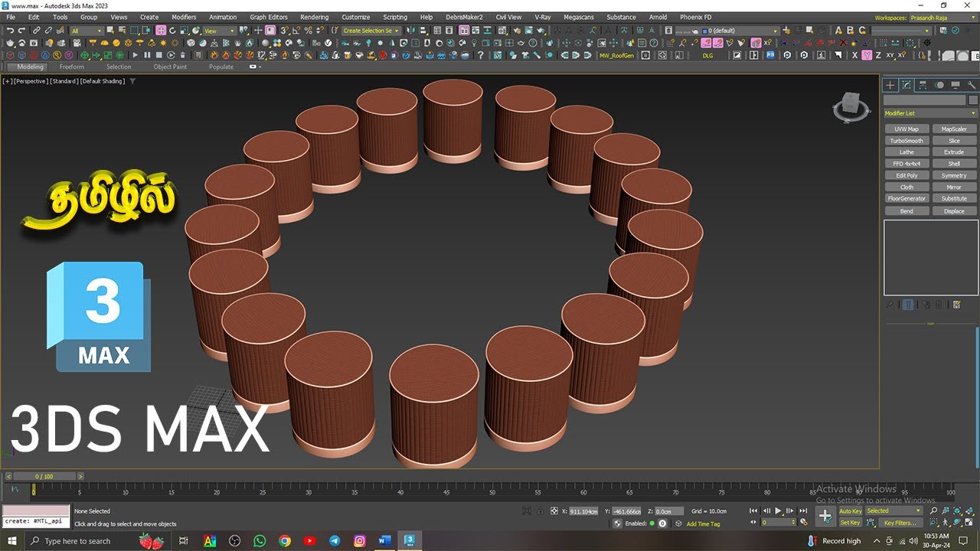980x551 pixels.
Task: Open the Rendering menu
Action: click(314, 17)
